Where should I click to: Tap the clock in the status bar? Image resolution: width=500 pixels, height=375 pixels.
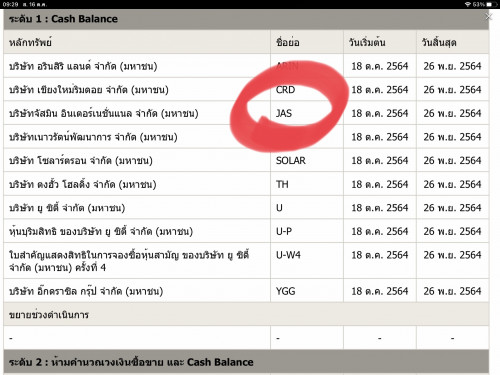point(10,4)
